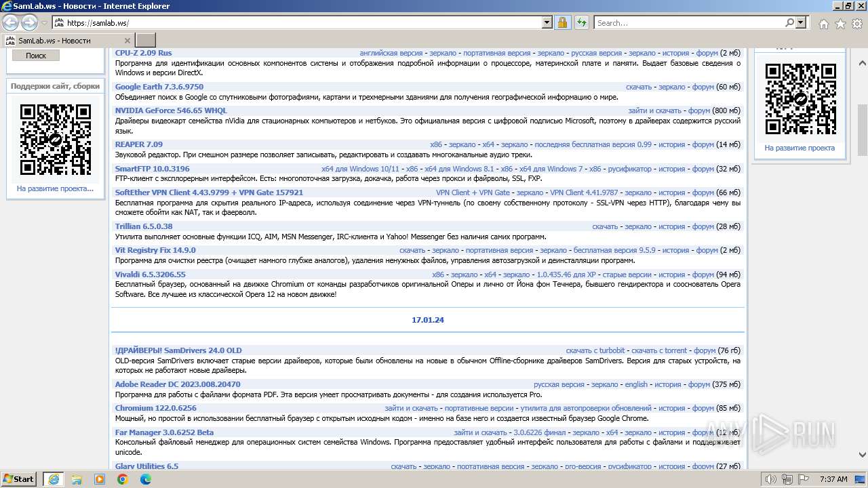Click the scrollbar down arrow
Screen dimensions: 868x488
pyautogui.click(x=863, y=455)
